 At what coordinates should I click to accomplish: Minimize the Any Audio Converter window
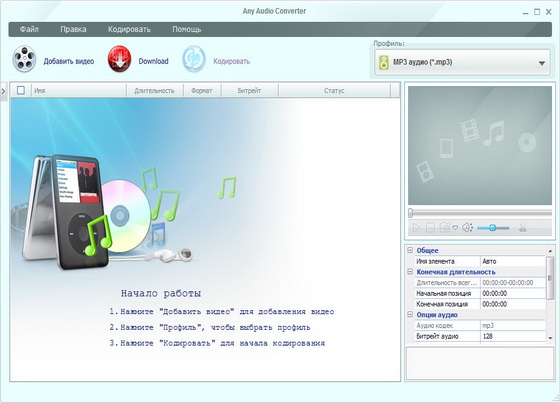(525, 12)
